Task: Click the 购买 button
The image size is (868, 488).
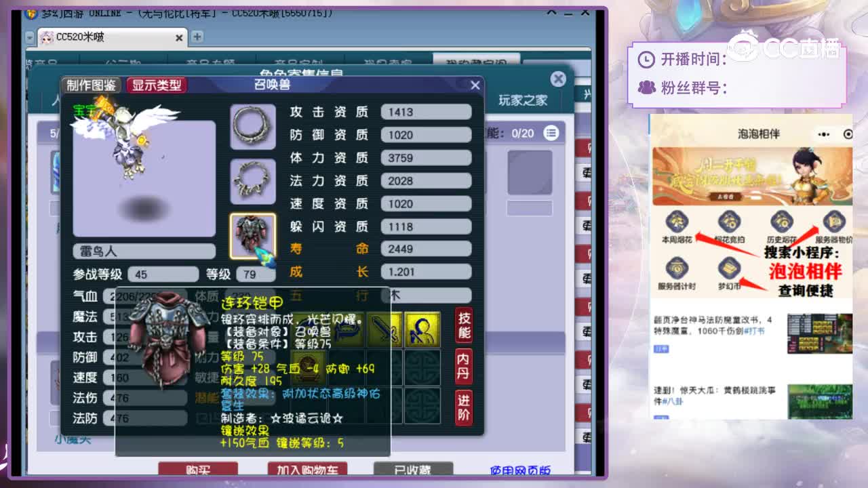Action: pyautogui.click(x=198, y=469)
